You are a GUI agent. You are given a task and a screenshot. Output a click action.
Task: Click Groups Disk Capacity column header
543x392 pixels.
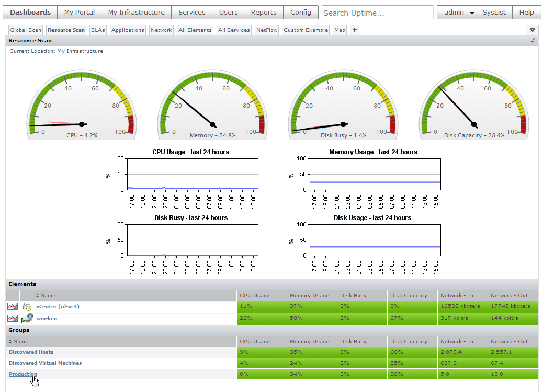click(x=412, y=342)
